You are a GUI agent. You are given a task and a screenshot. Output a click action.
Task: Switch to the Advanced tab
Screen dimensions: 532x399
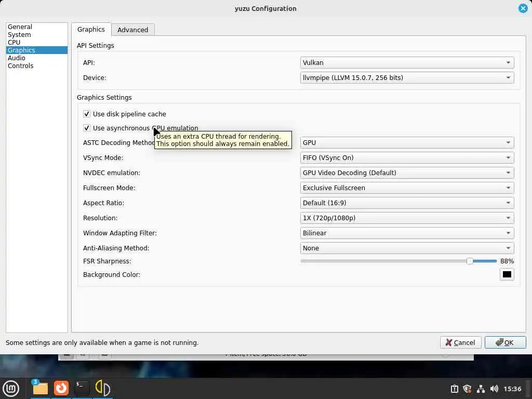132,30
